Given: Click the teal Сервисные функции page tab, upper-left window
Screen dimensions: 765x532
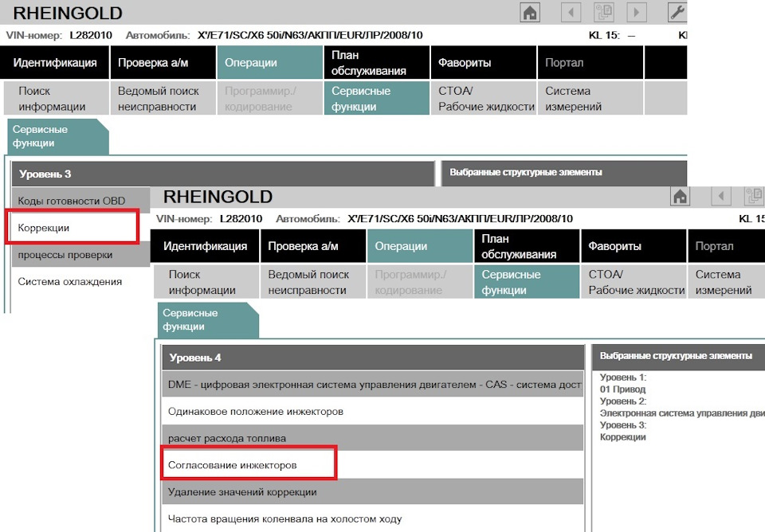Looking at the screenshot, I should 57,136.
